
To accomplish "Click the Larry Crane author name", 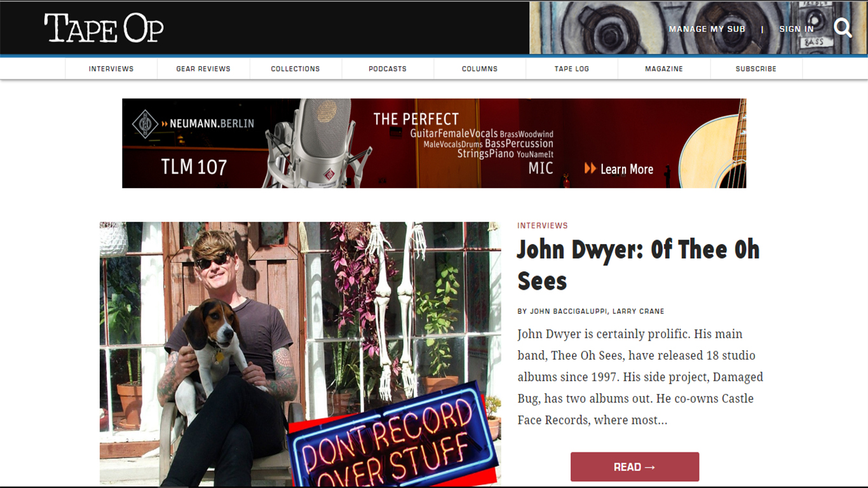I will (x=638, y=311).
